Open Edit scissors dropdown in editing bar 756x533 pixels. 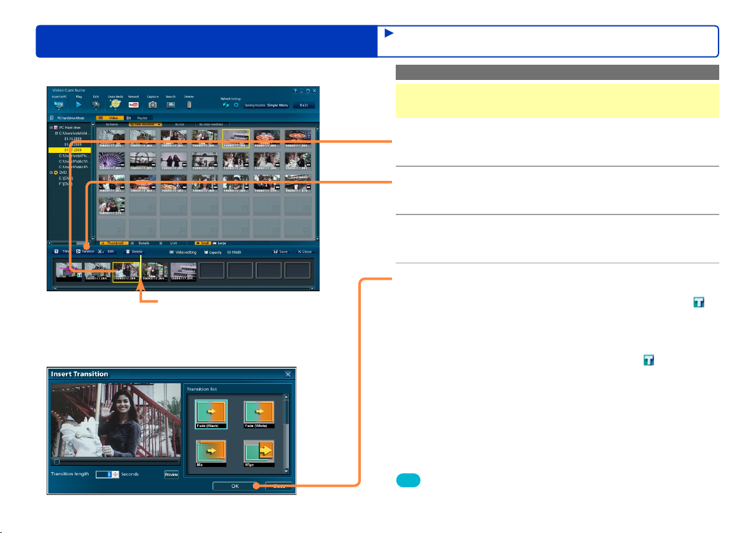click(x=106, y=251)
